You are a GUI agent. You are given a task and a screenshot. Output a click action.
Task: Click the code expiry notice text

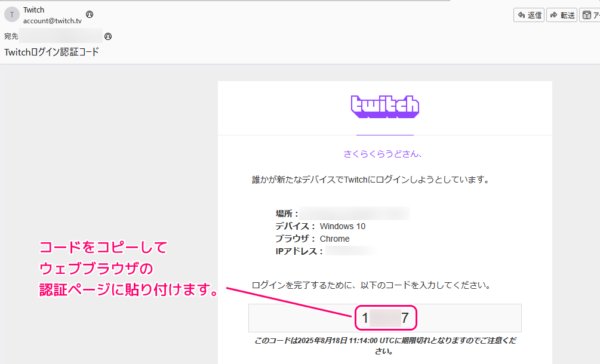coord(385,346)
